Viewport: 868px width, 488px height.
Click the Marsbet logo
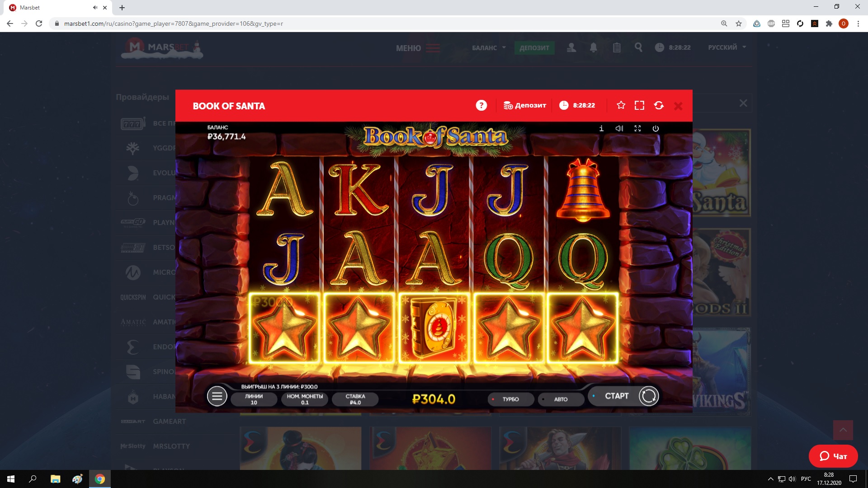coord(162,48)
